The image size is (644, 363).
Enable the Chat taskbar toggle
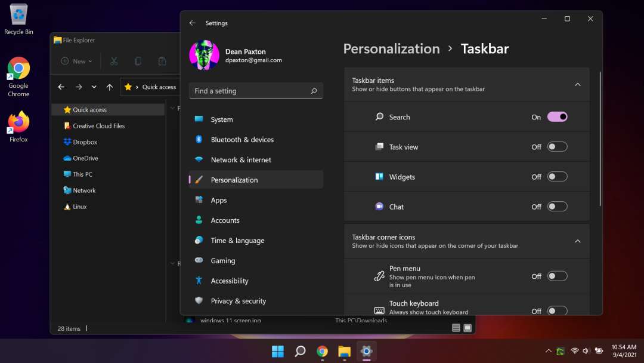point(557,207)
